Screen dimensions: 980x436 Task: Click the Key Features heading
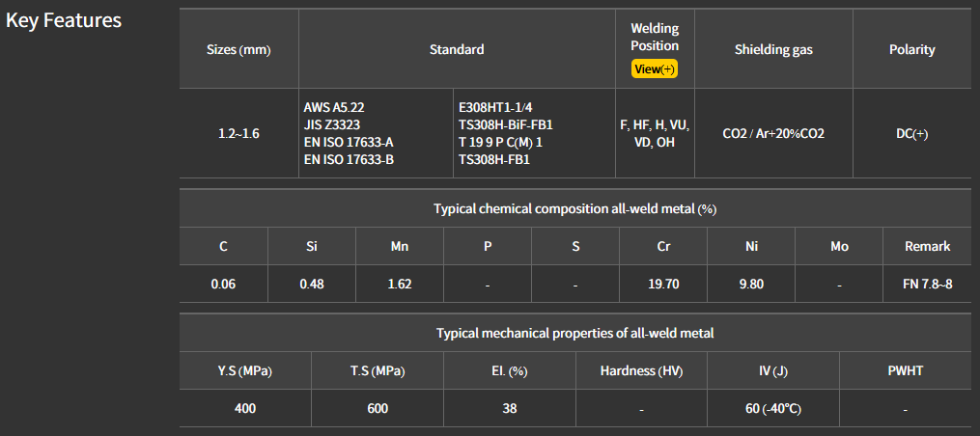click(x=64, y=20)
